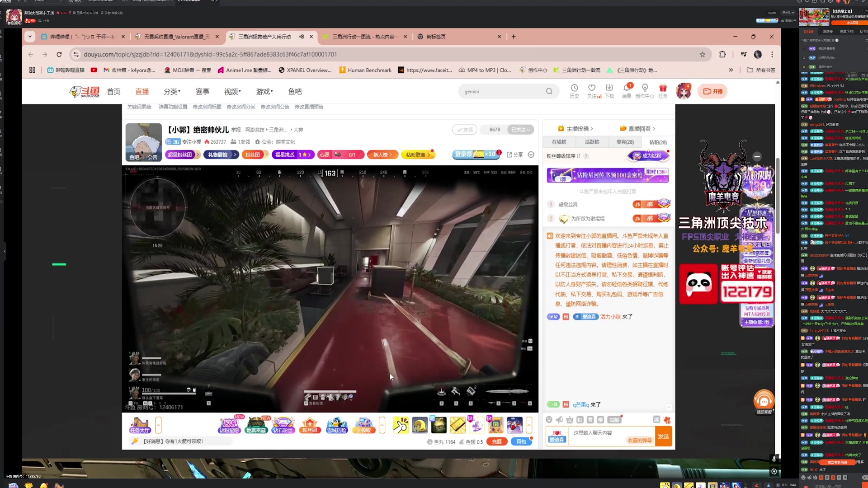Click the 成为钻粉 button
The height and width of the screenshot is (488, 868).
pos(648,156)
